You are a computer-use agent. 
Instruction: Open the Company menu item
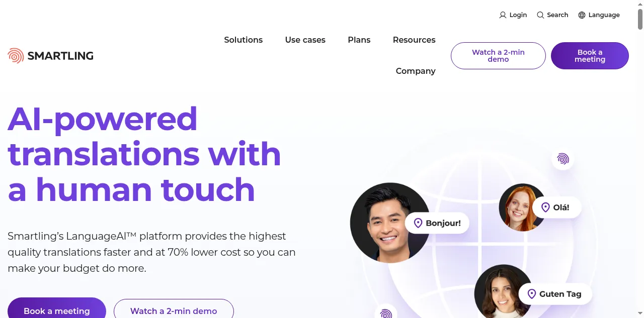pos(416,71)
